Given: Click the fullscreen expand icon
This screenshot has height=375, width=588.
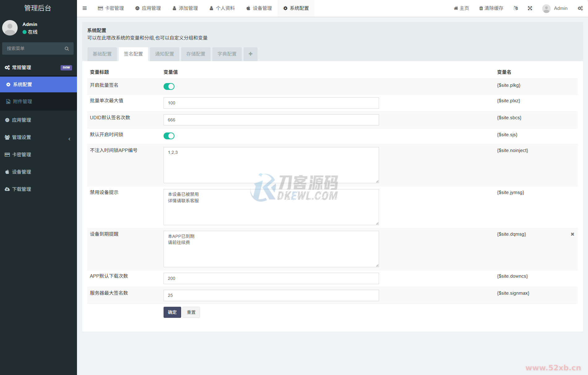Looking at the screenshot, I should click(x=530, y=8).
